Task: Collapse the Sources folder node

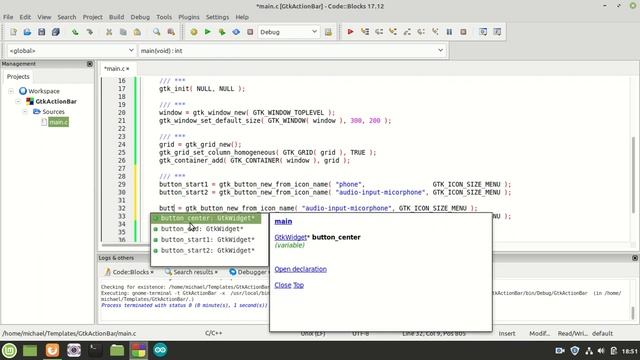Action: click(x=25, y=111)
